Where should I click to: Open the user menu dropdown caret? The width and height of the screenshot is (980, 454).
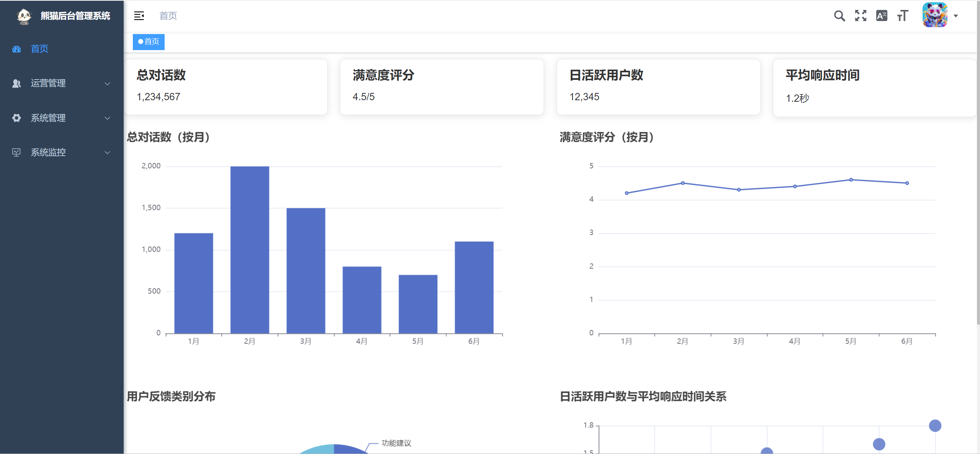tap(956, 16)
